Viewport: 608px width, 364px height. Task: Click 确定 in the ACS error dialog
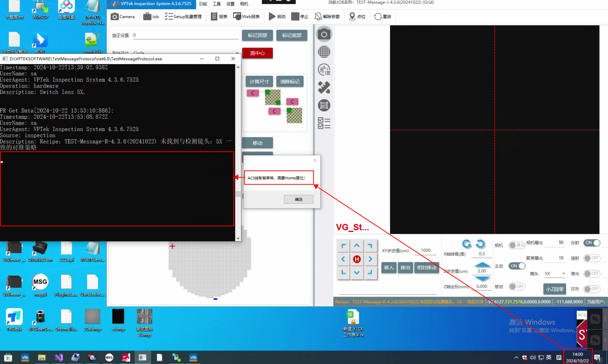tap(299, 199)
